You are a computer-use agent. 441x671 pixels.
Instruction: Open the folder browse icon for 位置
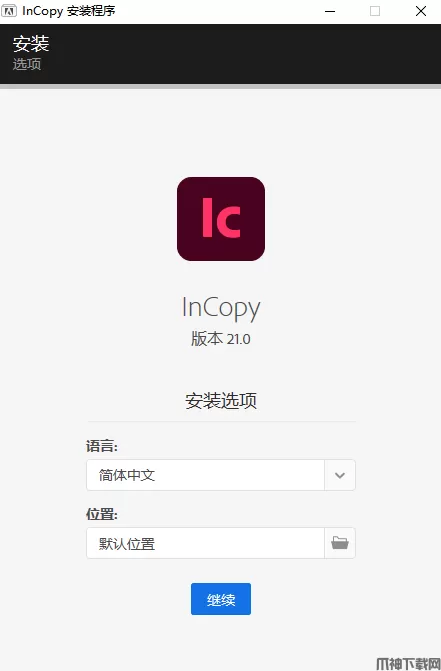coord(340,543)
